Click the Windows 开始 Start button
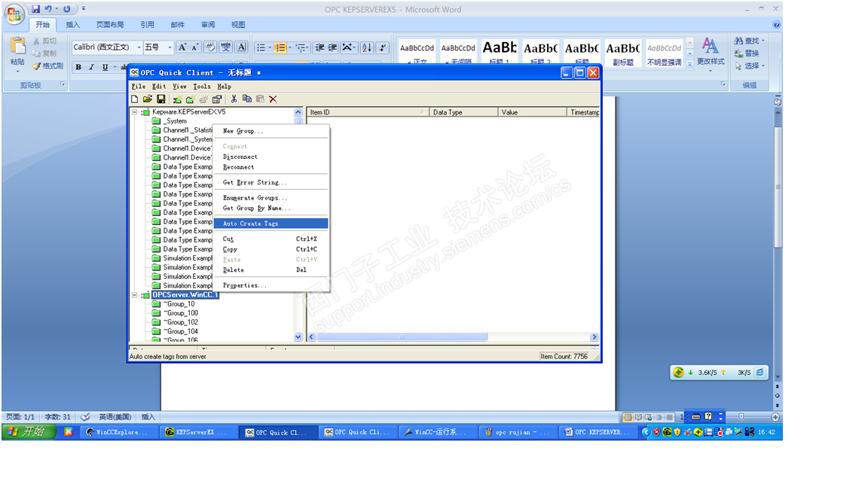 pyautogui.click(x=29, y=432)
